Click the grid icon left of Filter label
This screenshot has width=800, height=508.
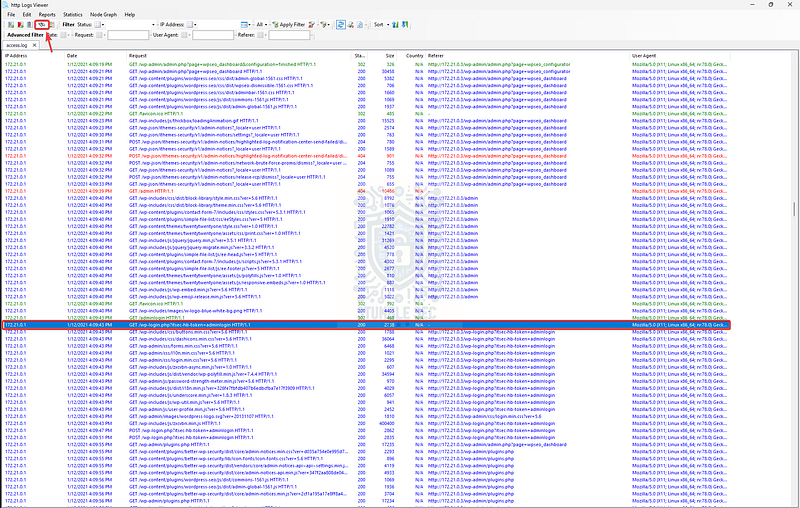tap(52, 24)
